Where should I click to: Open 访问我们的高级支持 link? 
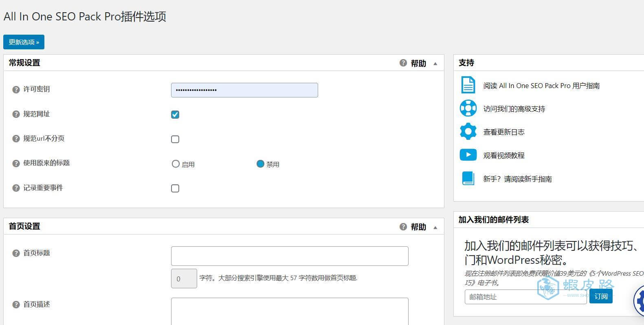tap(514, 109)
